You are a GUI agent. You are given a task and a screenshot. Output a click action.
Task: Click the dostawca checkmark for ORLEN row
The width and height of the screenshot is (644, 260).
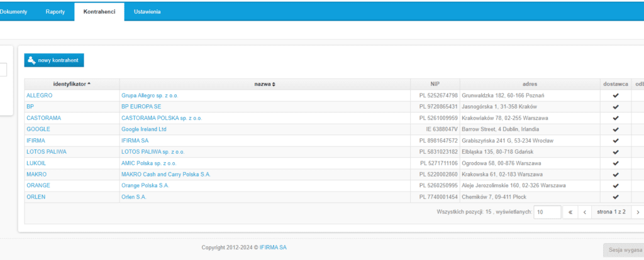[616, 197]
